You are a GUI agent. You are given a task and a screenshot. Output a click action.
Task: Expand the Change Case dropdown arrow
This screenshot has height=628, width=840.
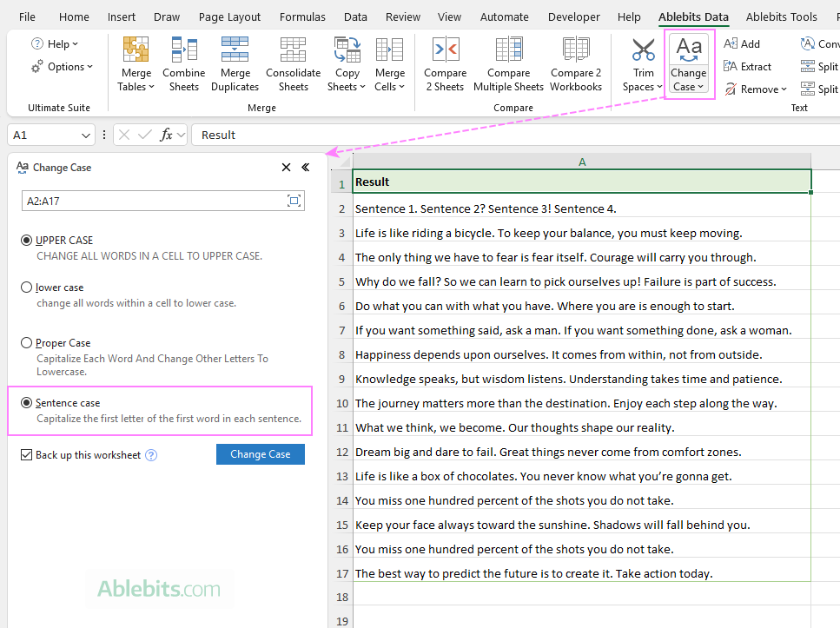point(700,87)
